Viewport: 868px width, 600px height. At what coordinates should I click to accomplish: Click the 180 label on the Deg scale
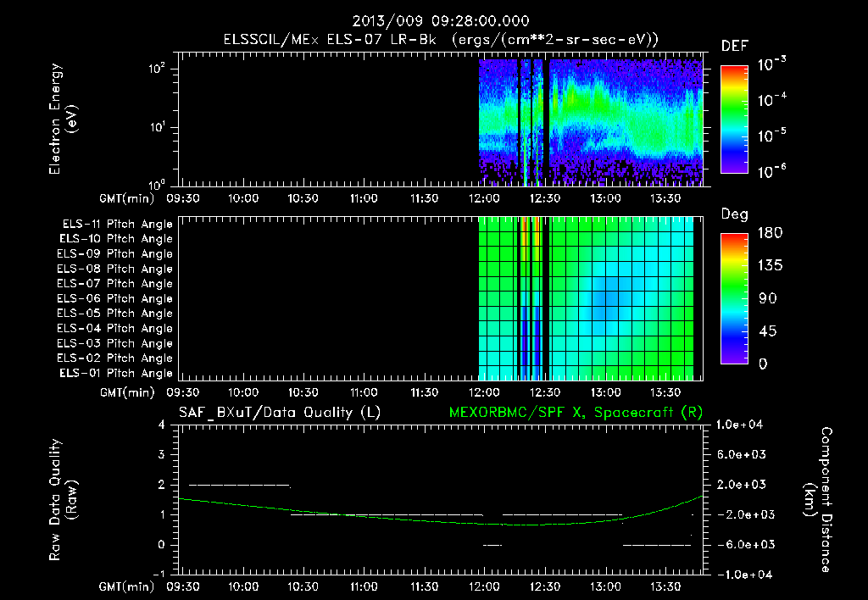770,233
